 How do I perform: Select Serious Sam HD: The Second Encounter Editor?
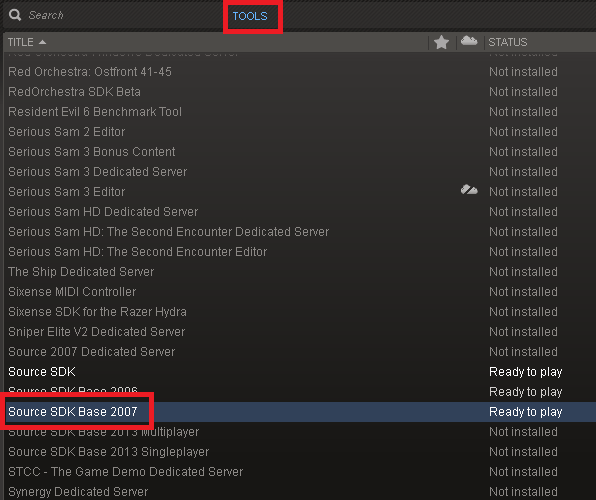(138, 251)
